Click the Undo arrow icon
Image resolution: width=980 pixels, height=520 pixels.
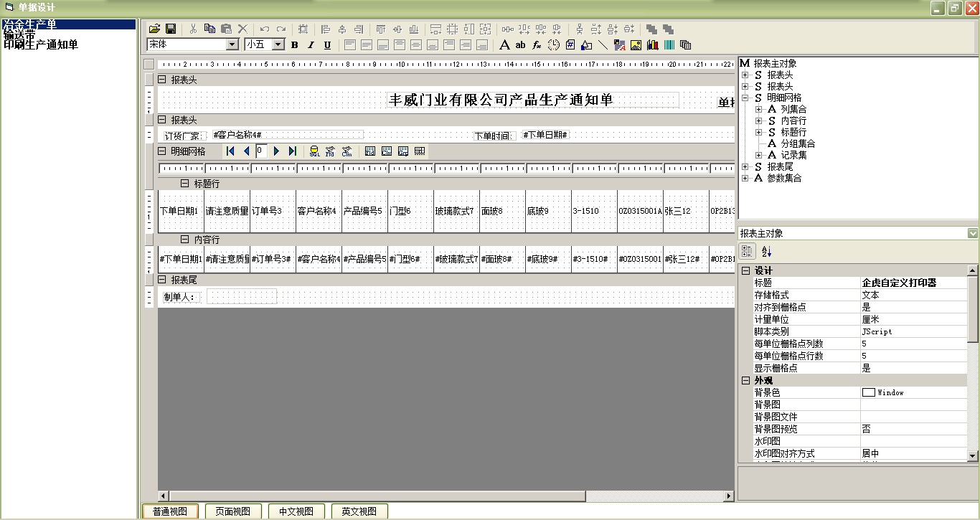click(265, 29)
